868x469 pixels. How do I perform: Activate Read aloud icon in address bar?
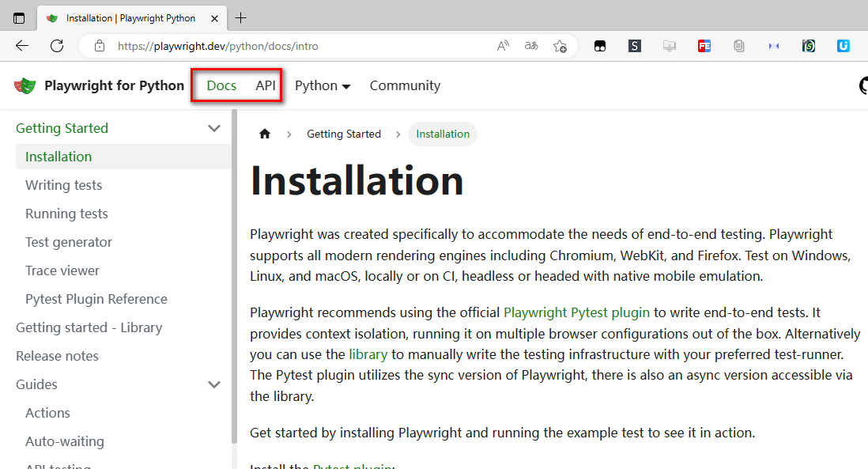(503, 46)
